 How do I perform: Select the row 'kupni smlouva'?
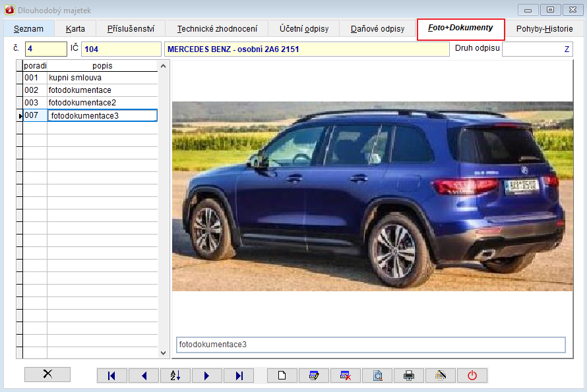102,78
